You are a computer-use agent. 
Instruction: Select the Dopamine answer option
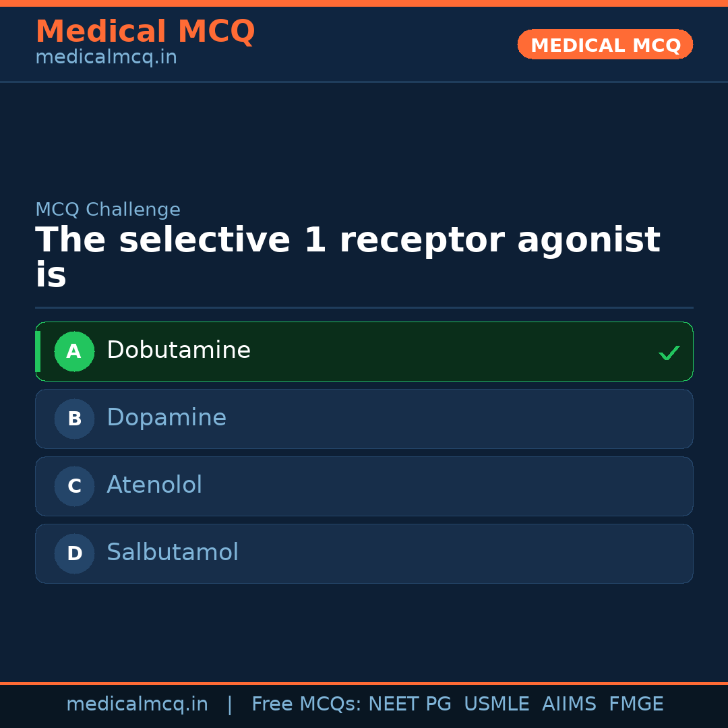(364, 419)
